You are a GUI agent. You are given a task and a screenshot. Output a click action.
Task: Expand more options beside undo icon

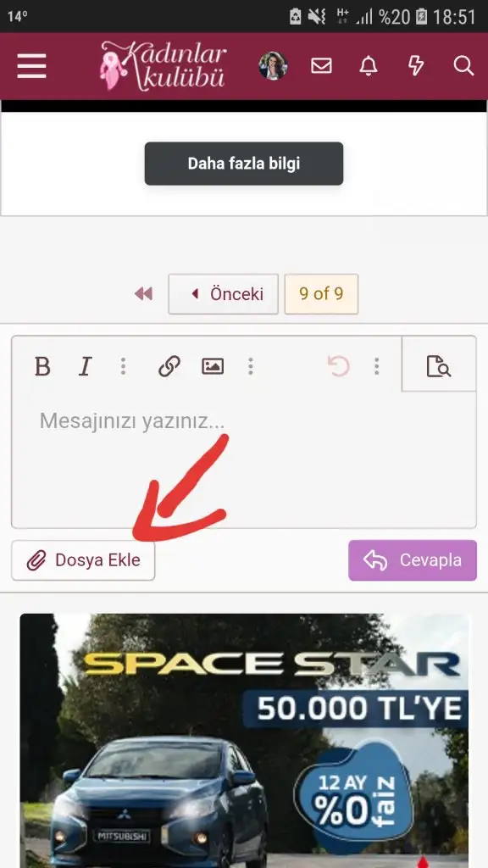coord(377,366)
